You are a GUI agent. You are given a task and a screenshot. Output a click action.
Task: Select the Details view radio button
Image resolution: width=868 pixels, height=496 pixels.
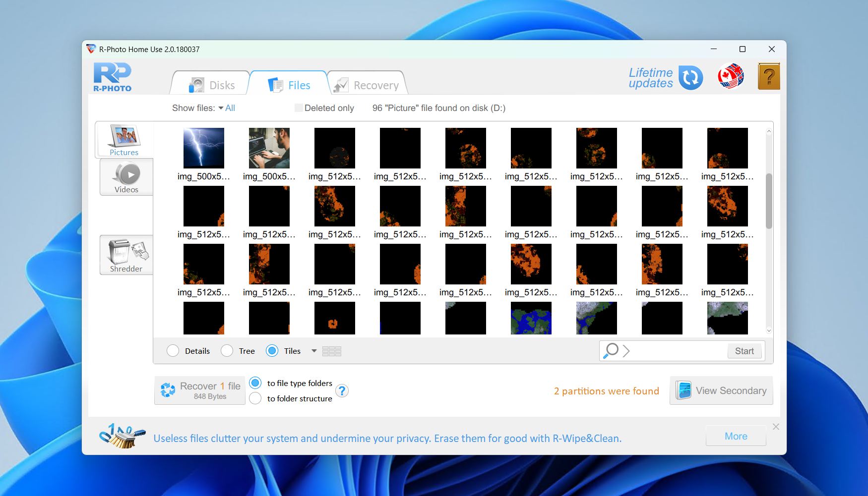173,350
